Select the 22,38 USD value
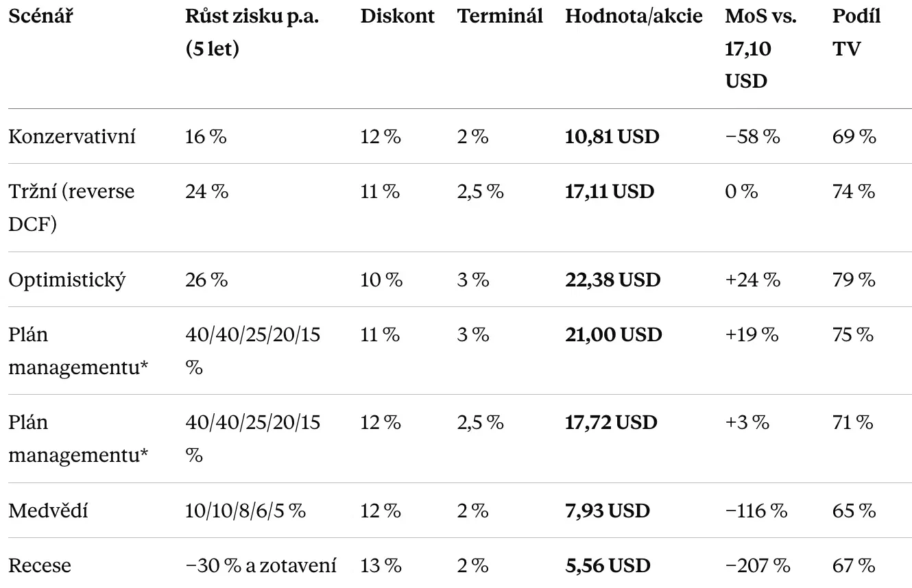The image size is (912, 588). pyautogui.click(x=612, y=280)
